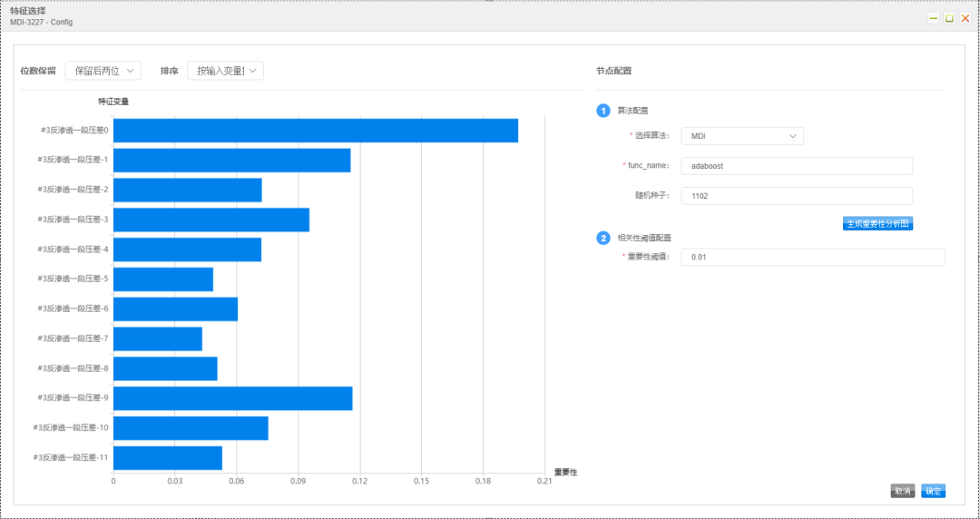This screenshot has height=519, width=980.
Task: Click the bar for #3反渗透一段压差-4
Action: (x=188, y=250)
